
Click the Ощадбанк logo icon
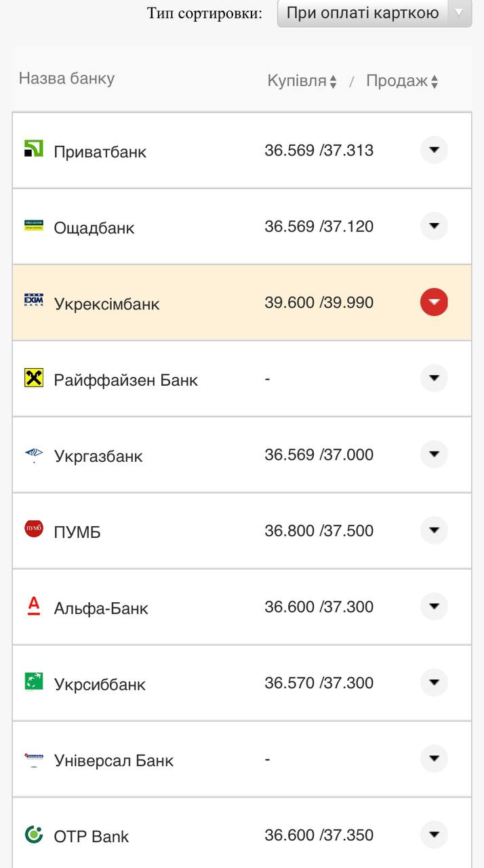point(33,226)
